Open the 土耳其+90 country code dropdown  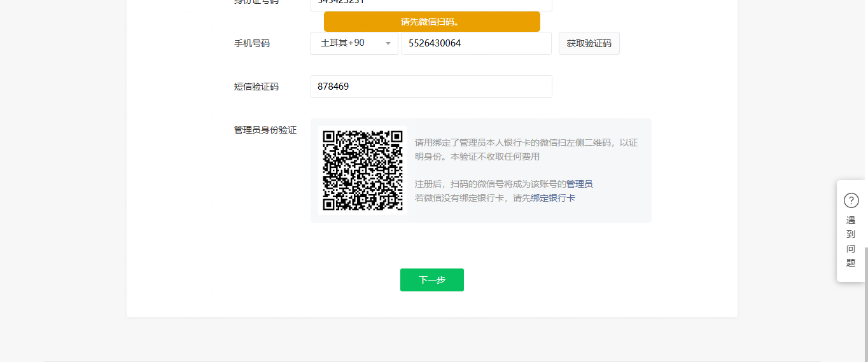pyautogui.click(x=354, y=43)
